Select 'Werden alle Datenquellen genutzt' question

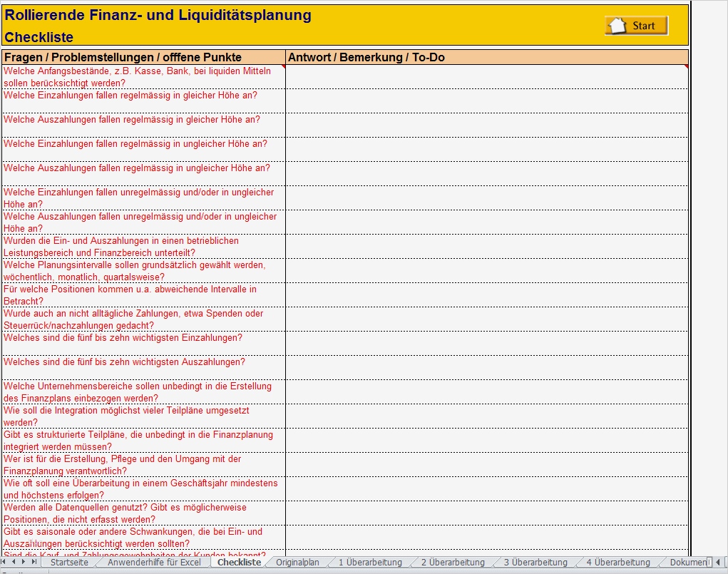pos(144,513)
